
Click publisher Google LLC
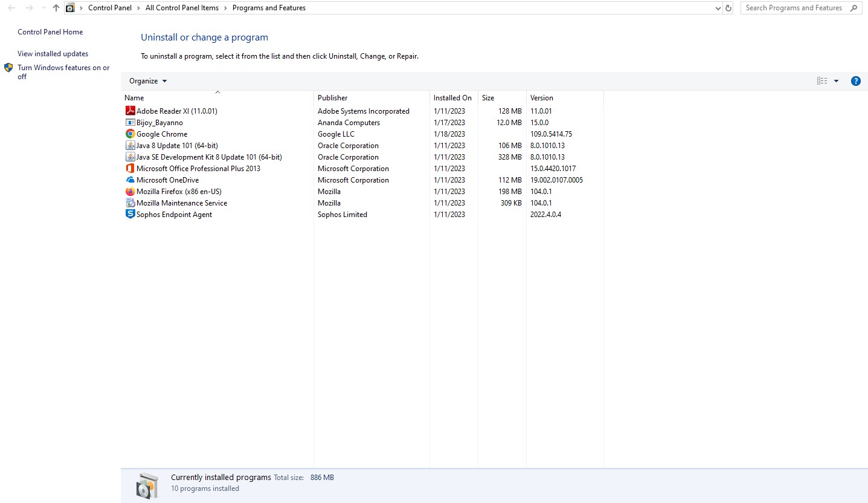336,134
